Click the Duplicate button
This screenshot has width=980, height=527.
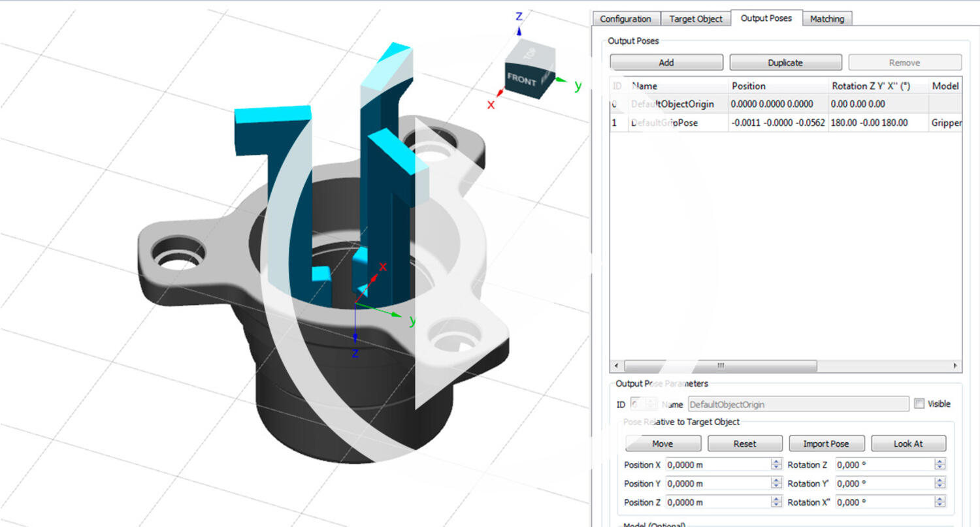coord(785,63)
